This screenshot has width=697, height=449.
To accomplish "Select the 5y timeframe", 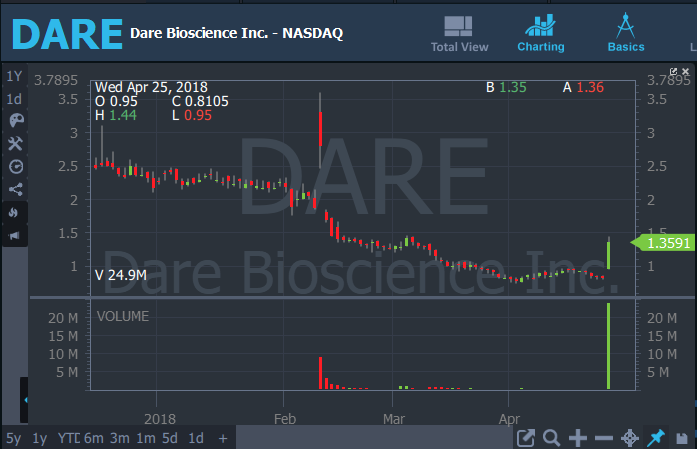I will point(13,438).
